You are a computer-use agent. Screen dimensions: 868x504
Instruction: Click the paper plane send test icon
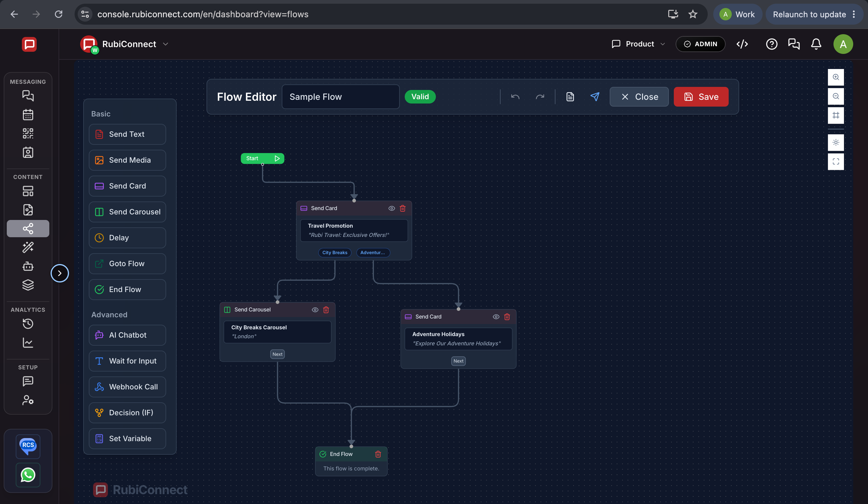595,97
